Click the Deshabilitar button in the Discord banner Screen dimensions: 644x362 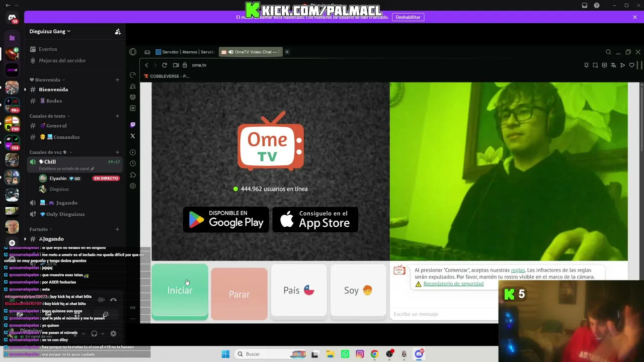pos(408,17)
